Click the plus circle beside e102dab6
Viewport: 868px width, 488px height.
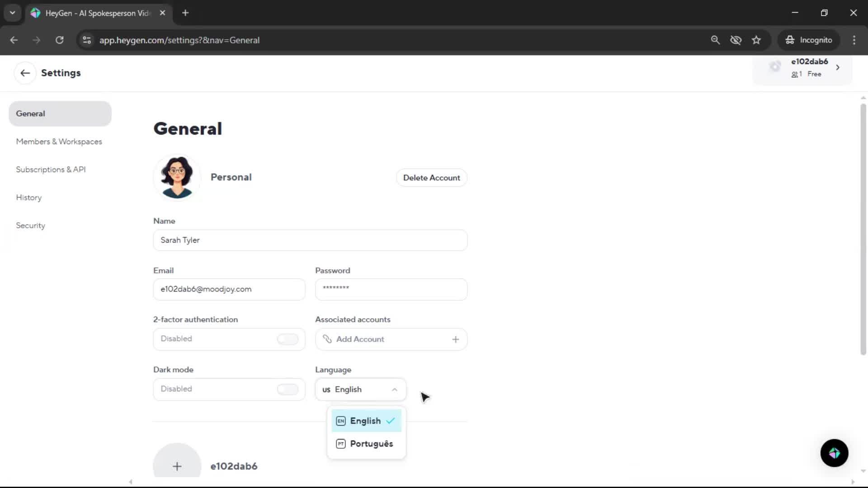click(x=177, y=466)
